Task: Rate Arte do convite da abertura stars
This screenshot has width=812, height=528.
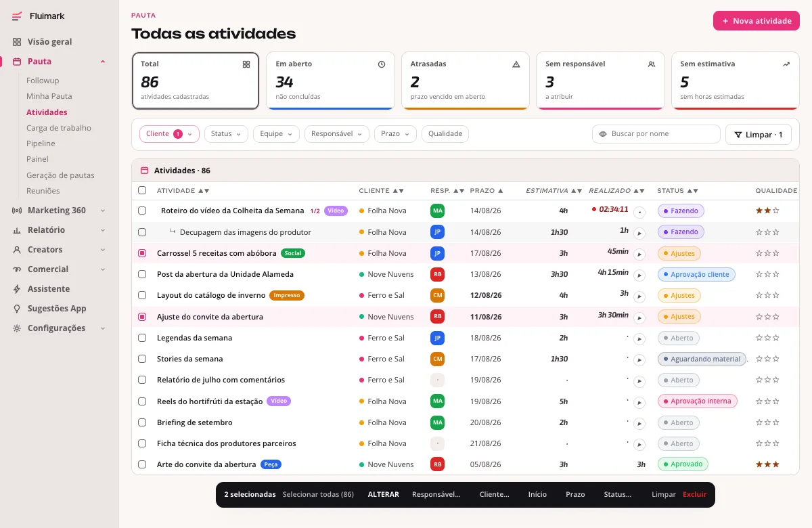Action: [767, 464]
